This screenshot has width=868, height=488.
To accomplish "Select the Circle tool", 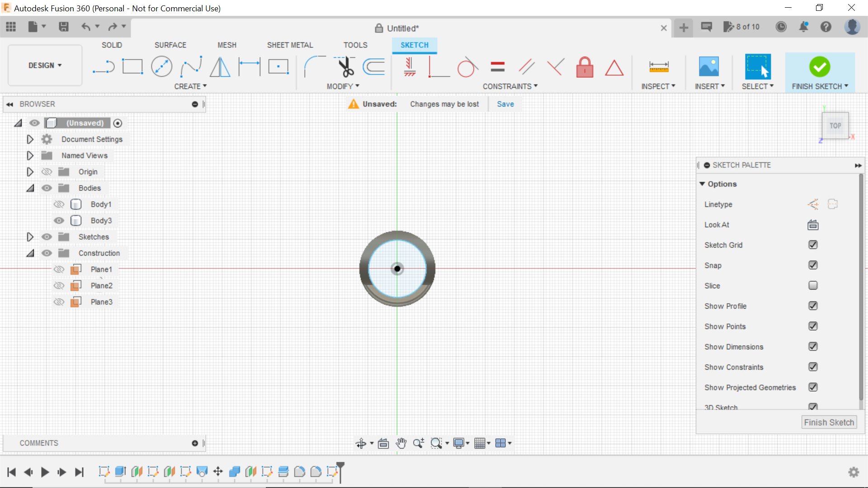I will 161,66.
